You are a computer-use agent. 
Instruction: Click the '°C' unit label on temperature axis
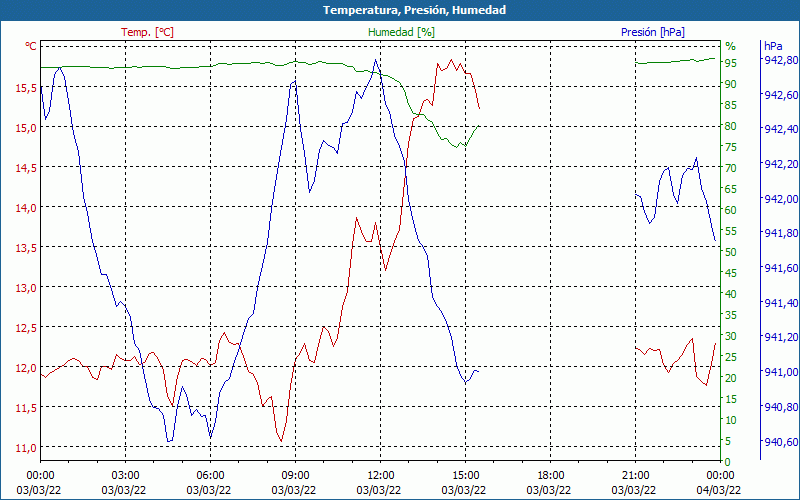[31, 46]
